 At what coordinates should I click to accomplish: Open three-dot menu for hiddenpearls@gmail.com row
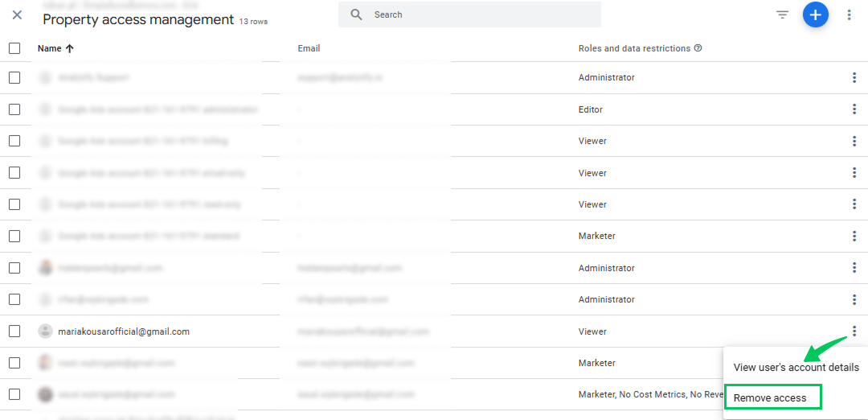pyautogui.click(x=854, y=268)
